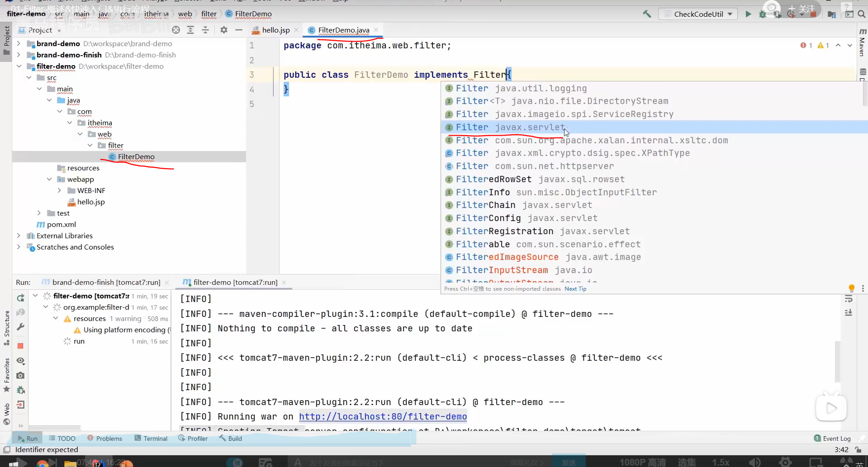Collapse the webapp folder
Viewport: 868px width, 467px height.
point(49,179)
